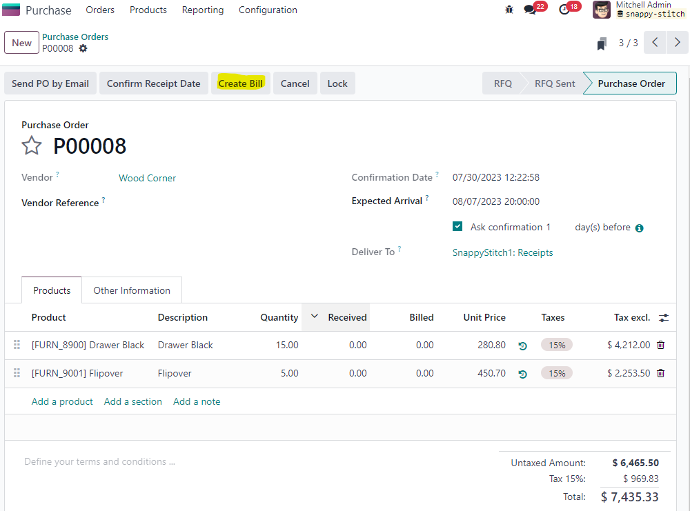Open the Wood Corner vendor link
690x511 pixels.
[x=147, y=178]
